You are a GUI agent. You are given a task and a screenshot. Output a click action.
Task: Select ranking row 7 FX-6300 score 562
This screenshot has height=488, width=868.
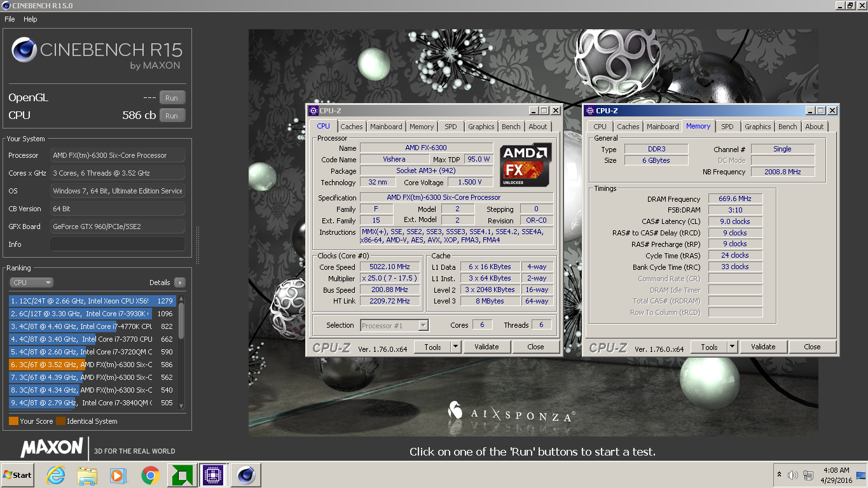(x=92, y=377)
